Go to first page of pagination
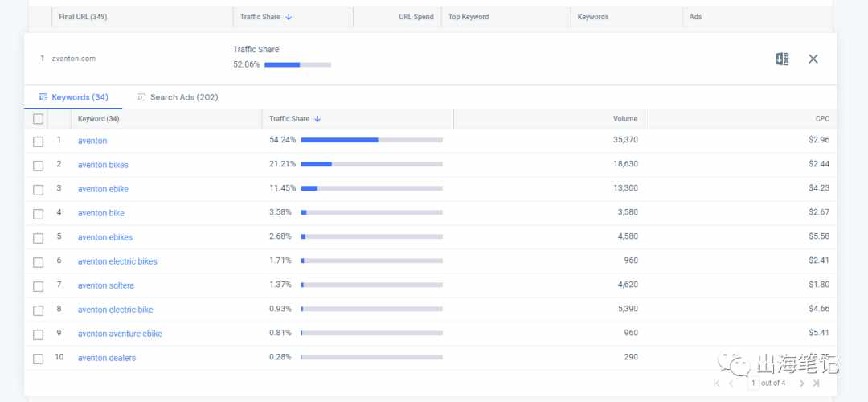Viewport: 868px width, 402px height. (717, 383)
